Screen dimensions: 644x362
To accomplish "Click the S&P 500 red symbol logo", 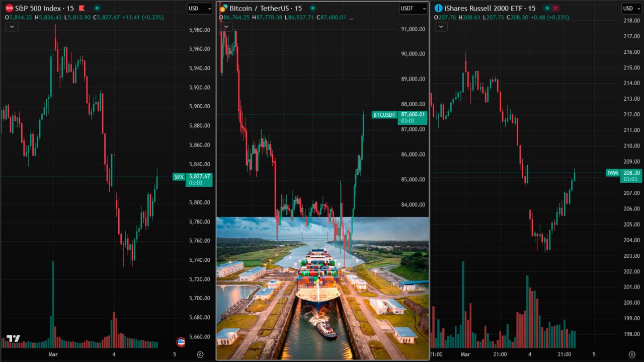I will click(9, 8).
